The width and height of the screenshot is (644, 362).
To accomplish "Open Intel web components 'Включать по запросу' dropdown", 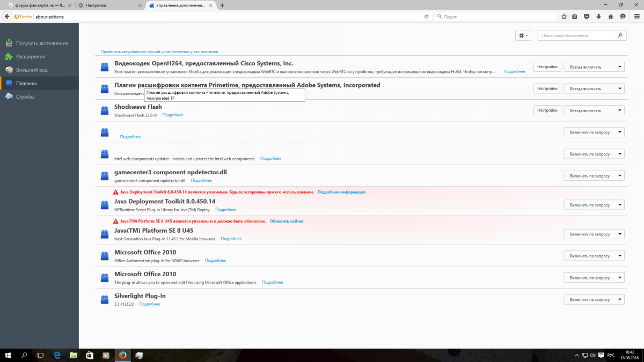I will pos(594,154).
